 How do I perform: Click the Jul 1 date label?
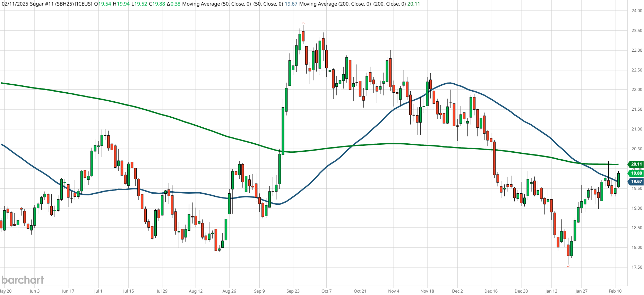[x=98, y=291]
